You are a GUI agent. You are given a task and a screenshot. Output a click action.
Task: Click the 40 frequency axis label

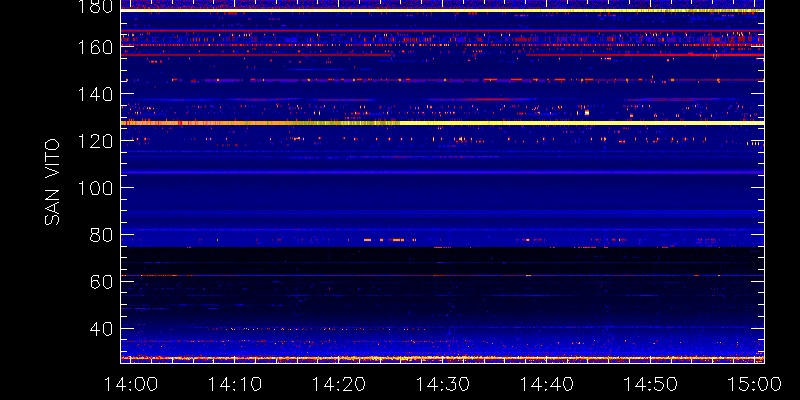[101, 329]
